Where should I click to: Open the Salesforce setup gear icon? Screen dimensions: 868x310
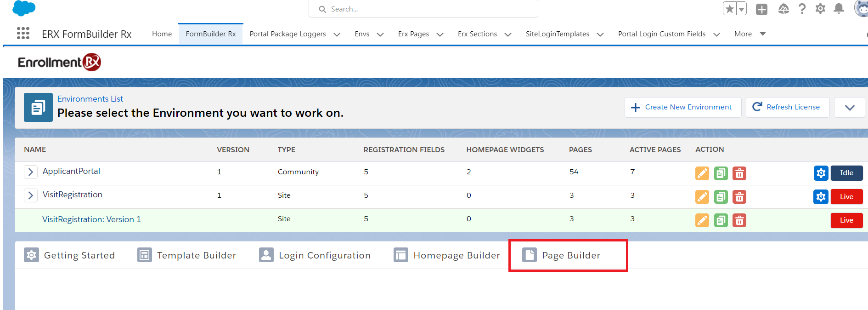click(x=820, y=9)
